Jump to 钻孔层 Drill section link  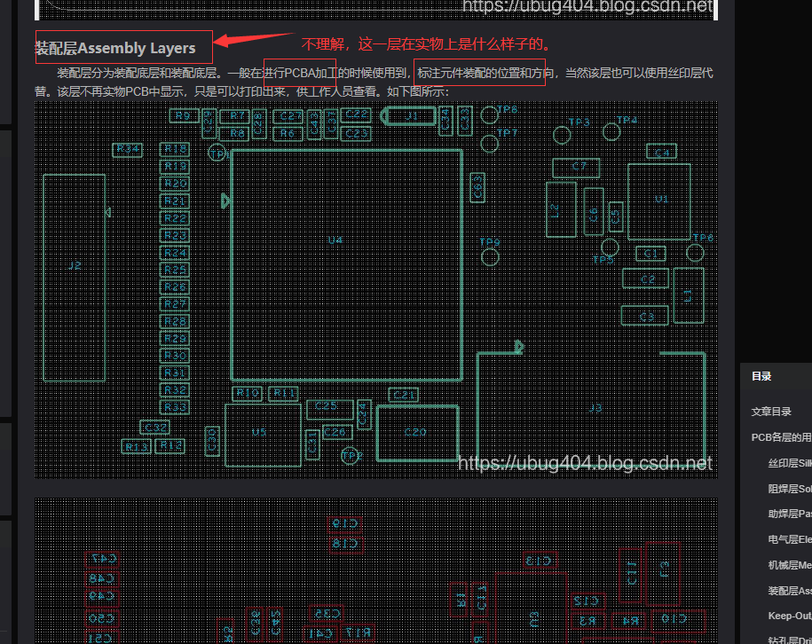pyautogui.click(x=790, y=640)
